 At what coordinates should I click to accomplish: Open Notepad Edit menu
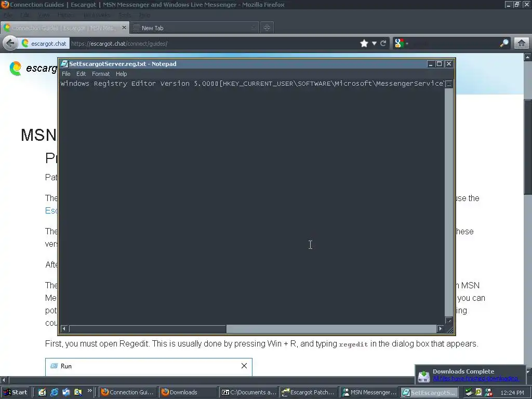pos(81,74)
